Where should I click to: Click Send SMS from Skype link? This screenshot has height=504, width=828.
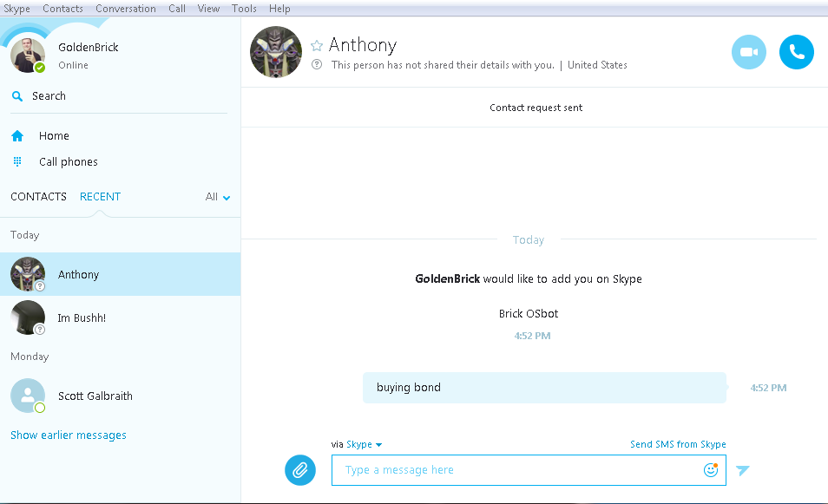pos(678,444)
